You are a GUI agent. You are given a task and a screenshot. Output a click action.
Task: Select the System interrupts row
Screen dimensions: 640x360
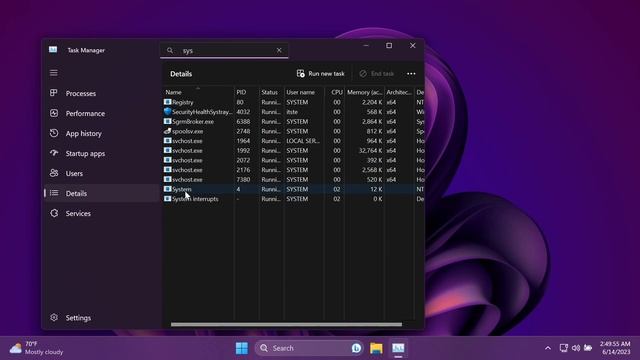pos(293,199)
